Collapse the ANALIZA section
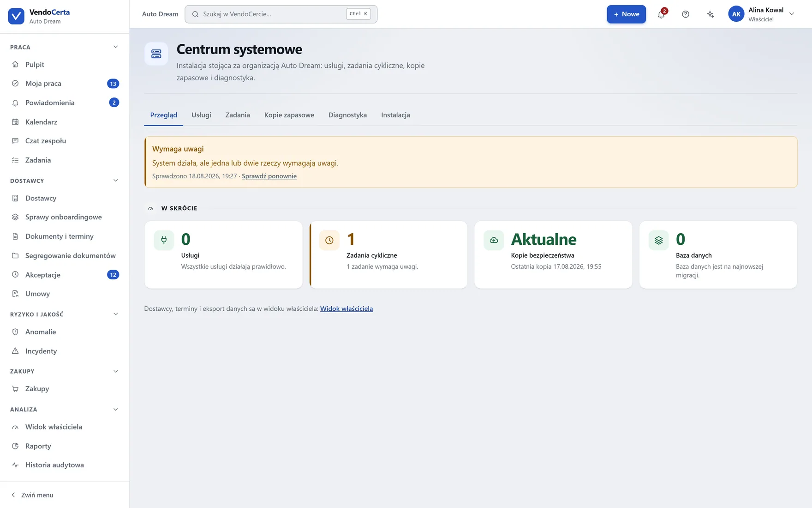This screenshot has height=508, width=812. (x=116, y=410)
